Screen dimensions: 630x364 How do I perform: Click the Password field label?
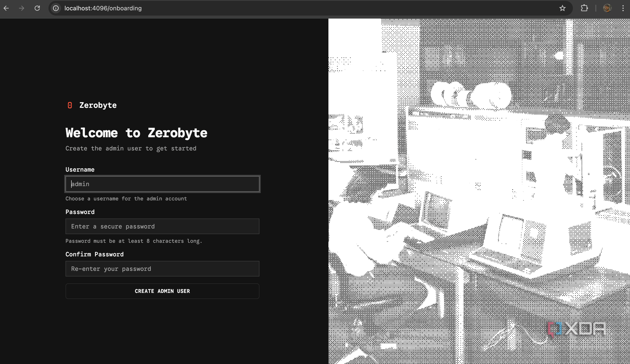pyautogui.click(x=80, y=212)
